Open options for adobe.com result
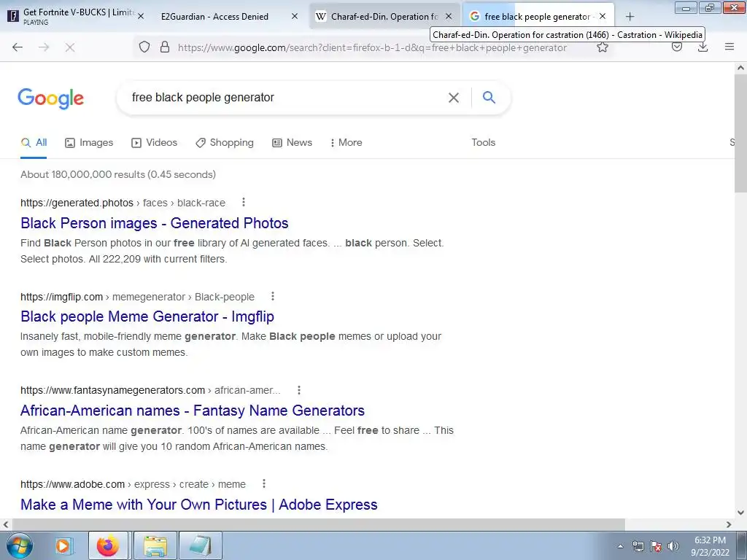Viewport: 747px width, 560px height. (264, 484)
